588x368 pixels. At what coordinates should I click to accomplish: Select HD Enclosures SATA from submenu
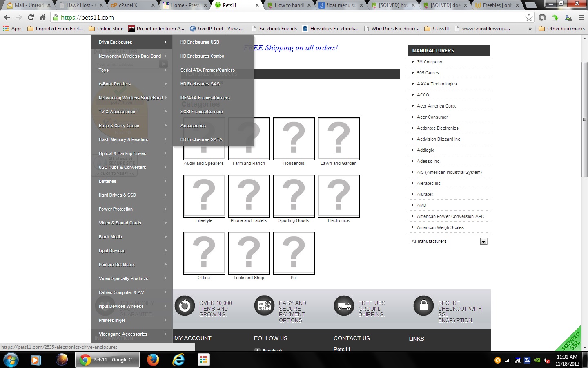click(201, 139)
